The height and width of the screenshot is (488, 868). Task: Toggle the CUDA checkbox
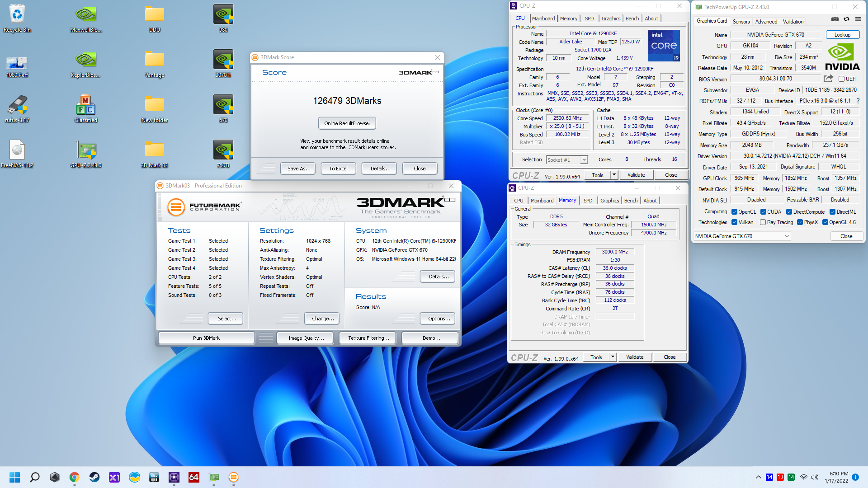pos(763,212)
